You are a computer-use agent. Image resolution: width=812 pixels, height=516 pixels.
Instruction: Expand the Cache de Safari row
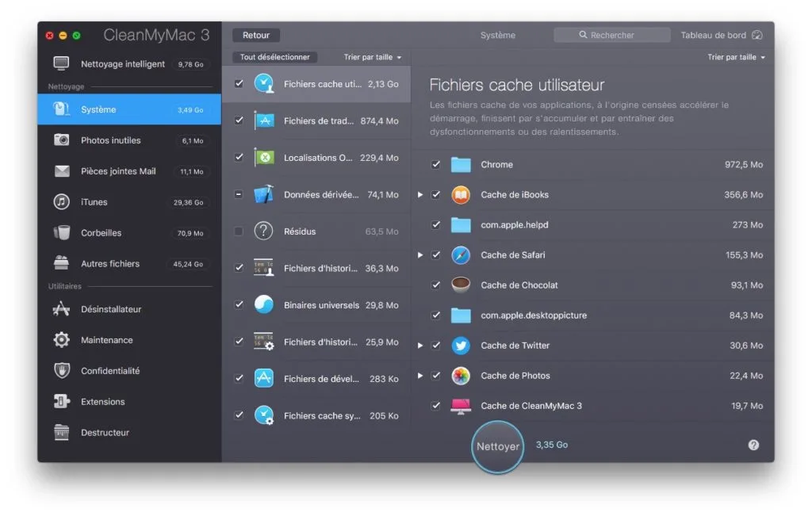(420, 254)
